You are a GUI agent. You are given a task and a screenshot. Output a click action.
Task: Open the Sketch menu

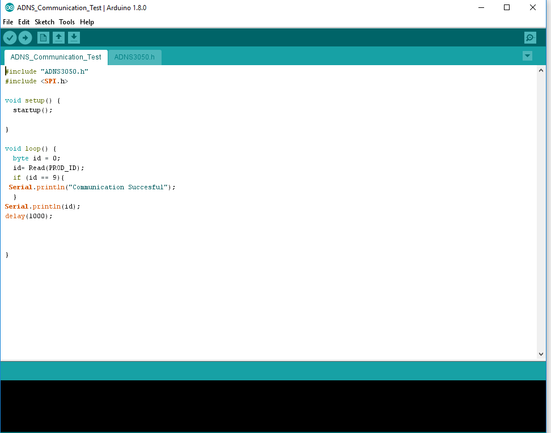click(44, 22)
